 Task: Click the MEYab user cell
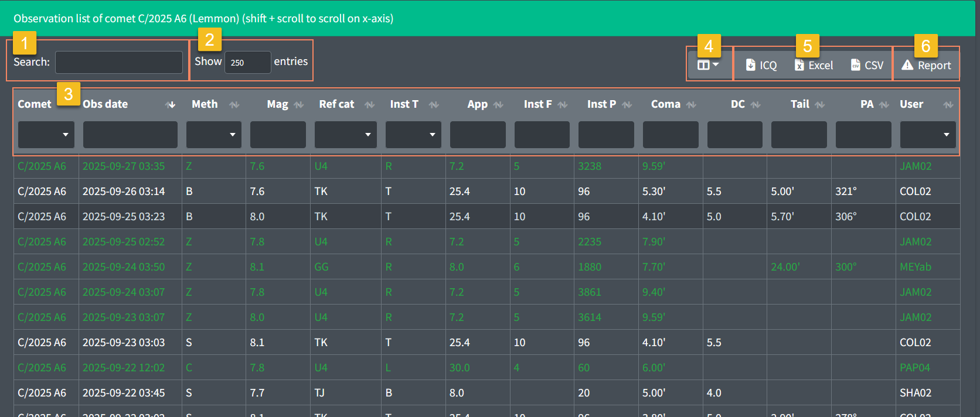[x=915, y=267]
